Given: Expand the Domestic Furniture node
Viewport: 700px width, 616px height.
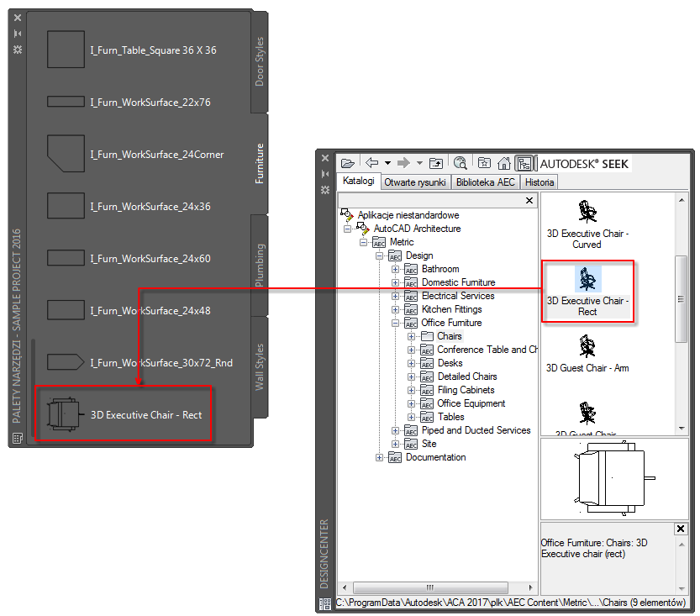Looking at the screenshot, I should [x=395, y=282].
